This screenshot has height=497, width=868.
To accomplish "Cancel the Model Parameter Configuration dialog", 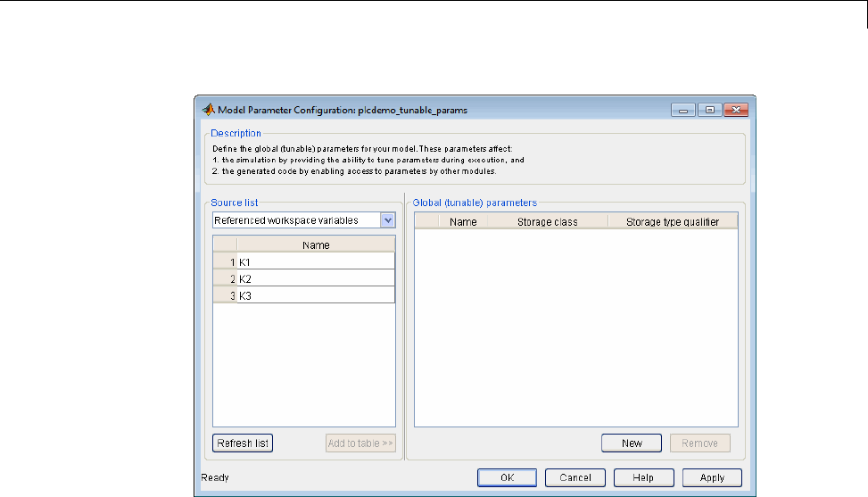I will point(575,477).
